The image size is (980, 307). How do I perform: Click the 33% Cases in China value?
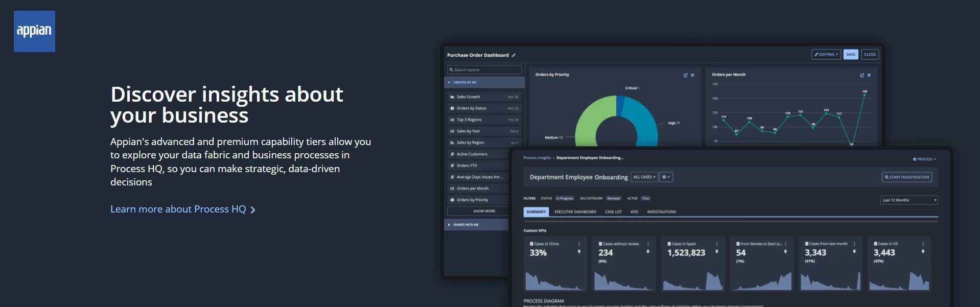click(538, 253)
